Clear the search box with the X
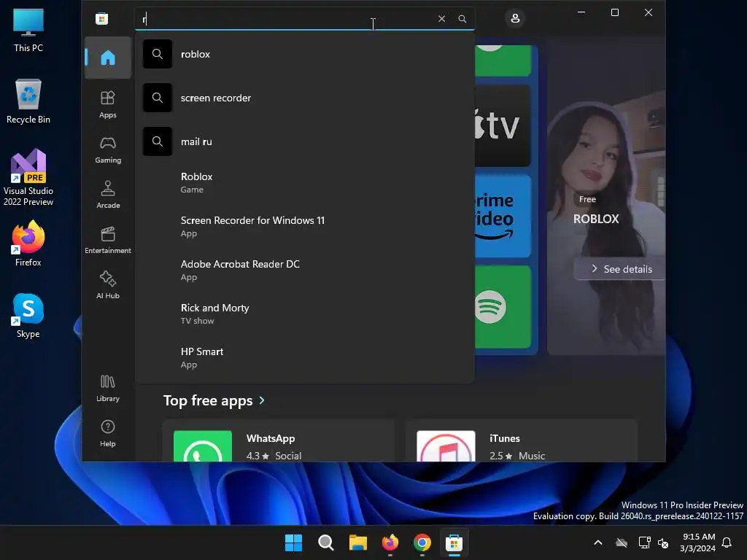Screen dimensions: 747x560 441,18
